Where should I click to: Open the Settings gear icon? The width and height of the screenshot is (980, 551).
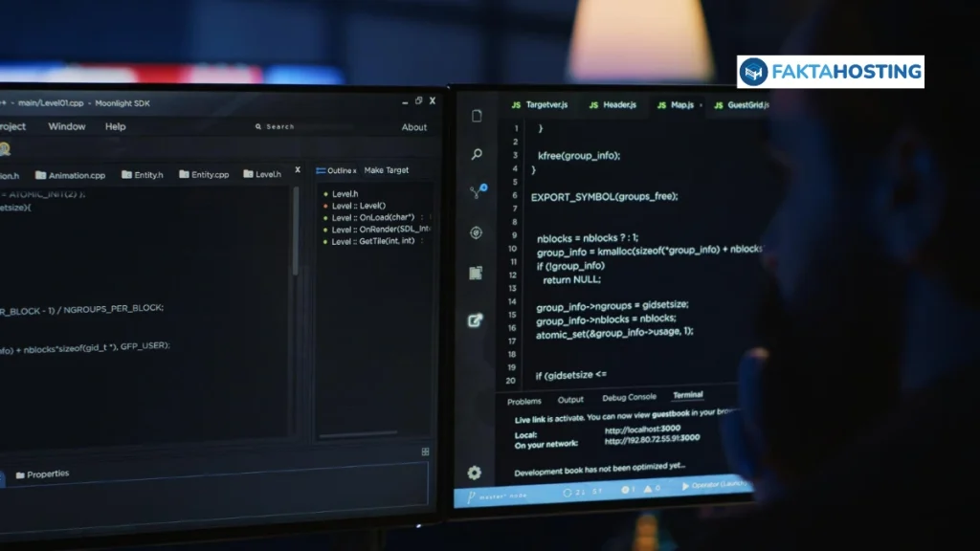pos(474,473)
